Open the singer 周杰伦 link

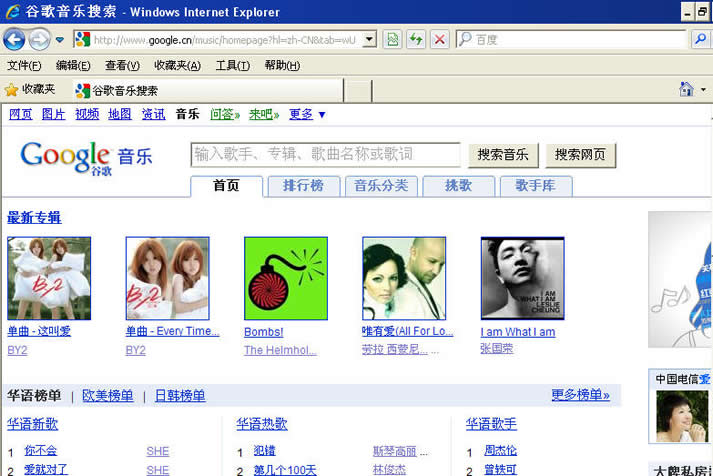point(500,451)
